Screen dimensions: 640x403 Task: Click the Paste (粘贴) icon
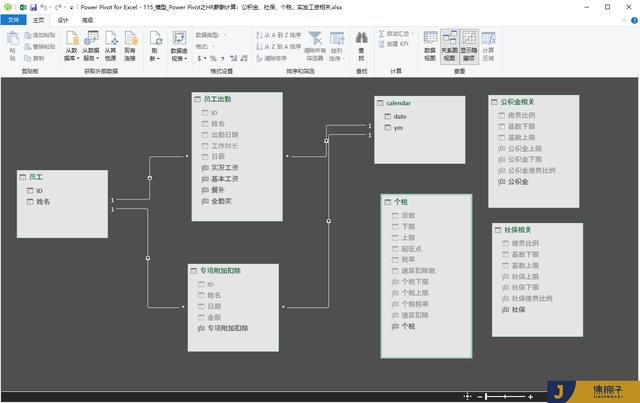coord(13,39)
